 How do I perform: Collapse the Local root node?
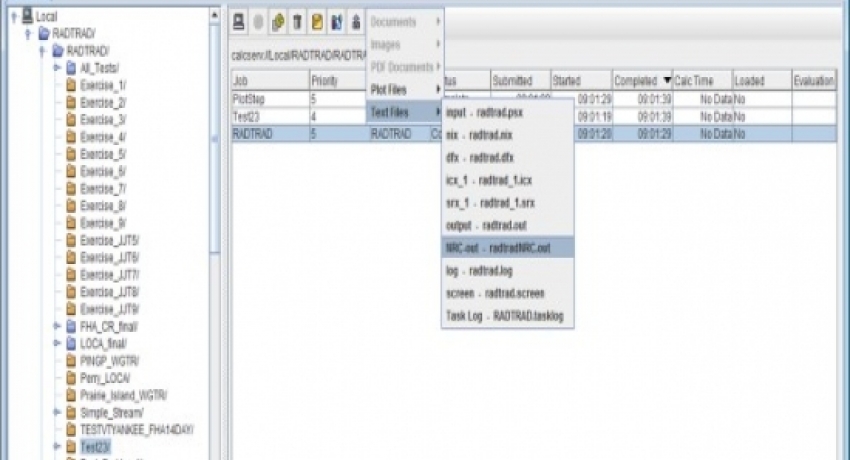15,17
